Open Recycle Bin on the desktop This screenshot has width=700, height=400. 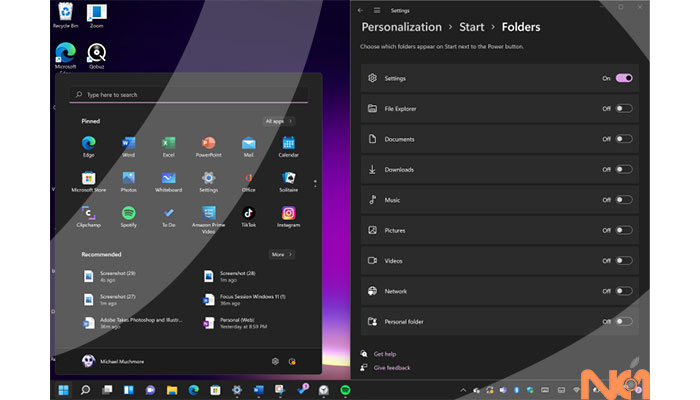coord(66,16)
